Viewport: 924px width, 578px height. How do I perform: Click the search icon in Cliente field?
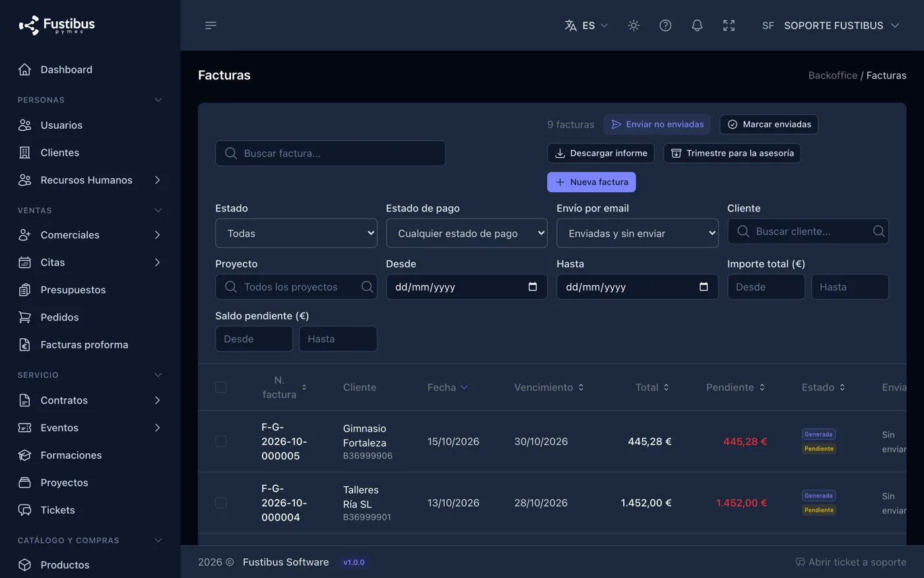(x=878, y=231)
